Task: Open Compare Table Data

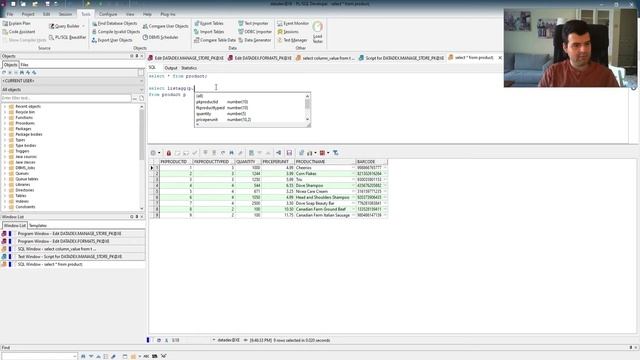Action: point(215,40)
